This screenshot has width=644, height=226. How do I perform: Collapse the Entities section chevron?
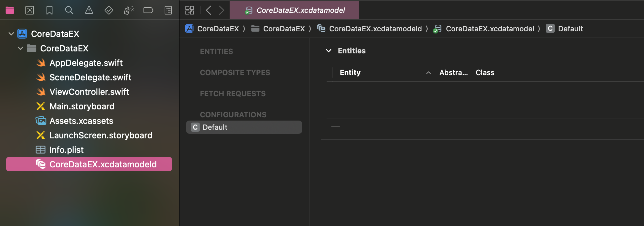(x=329, y=51)
